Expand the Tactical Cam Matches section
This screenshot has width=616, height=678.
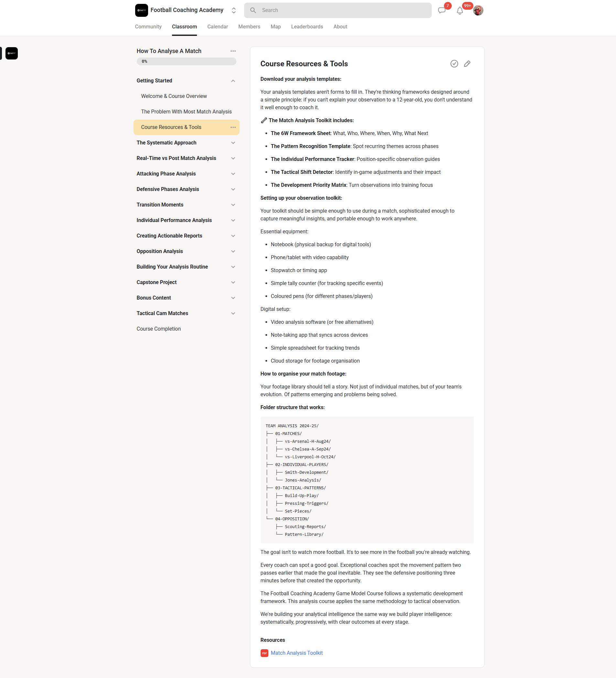pyautogui.click(x=233, y=313)
